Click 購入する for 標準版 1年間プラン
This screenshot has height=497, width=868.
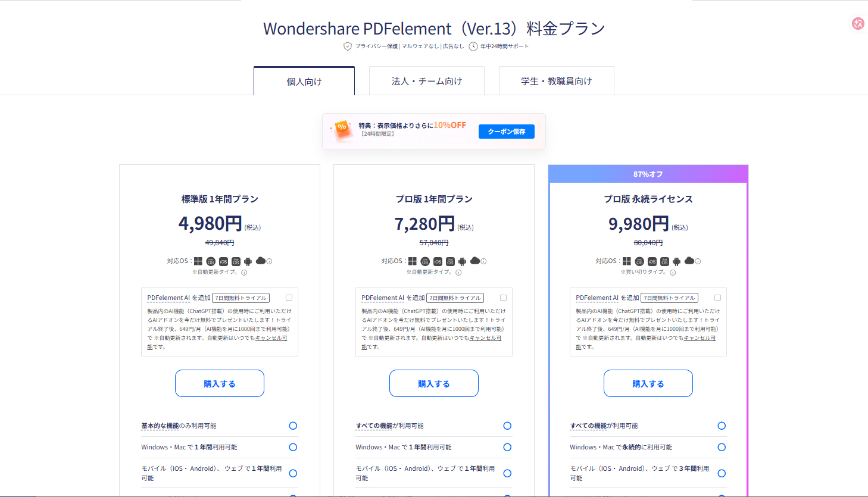click(220, 383)
